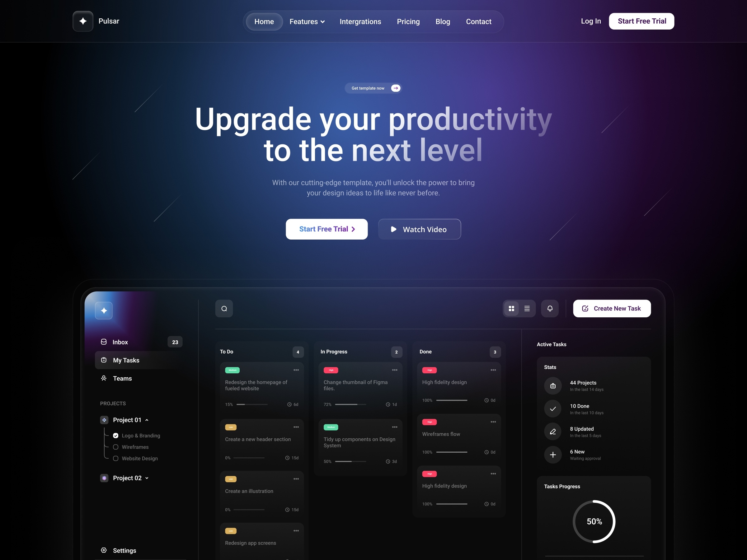
Task: Toggle the Wireframes checkbox
Action: click(x=116, y=446)
